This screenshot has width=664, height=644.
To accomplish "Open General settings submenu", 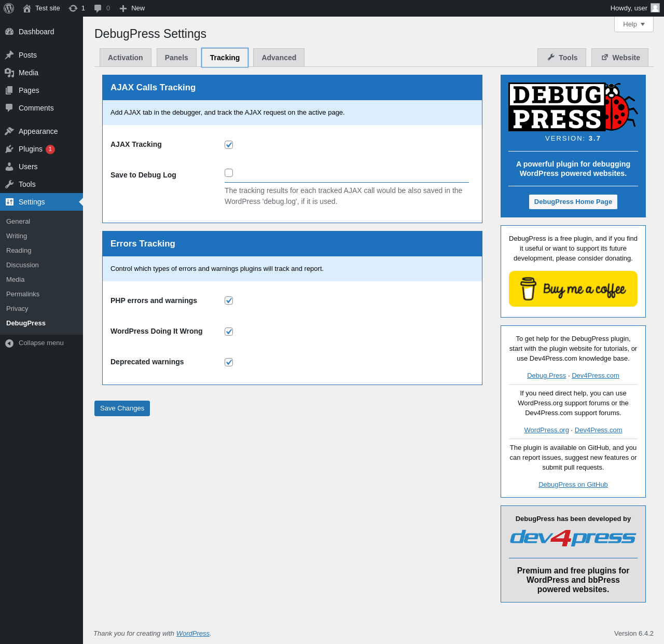I will (x=18, y=221).
